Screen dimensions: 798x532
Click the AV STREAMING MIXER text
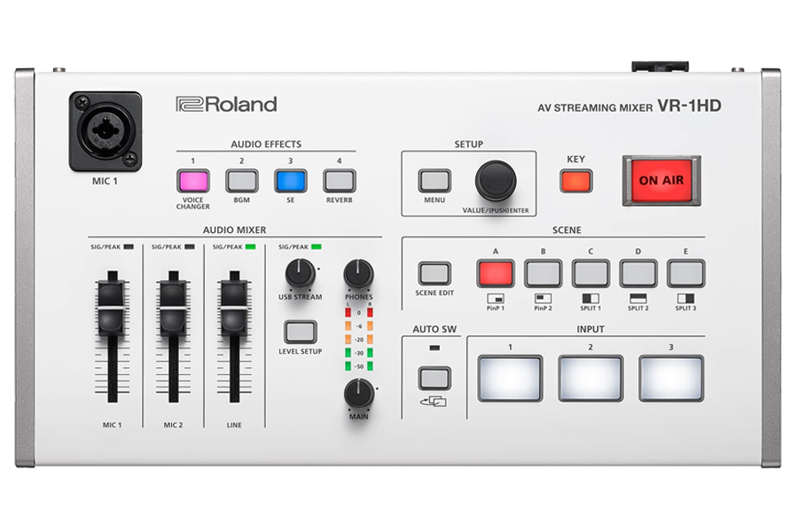(595, 108)
